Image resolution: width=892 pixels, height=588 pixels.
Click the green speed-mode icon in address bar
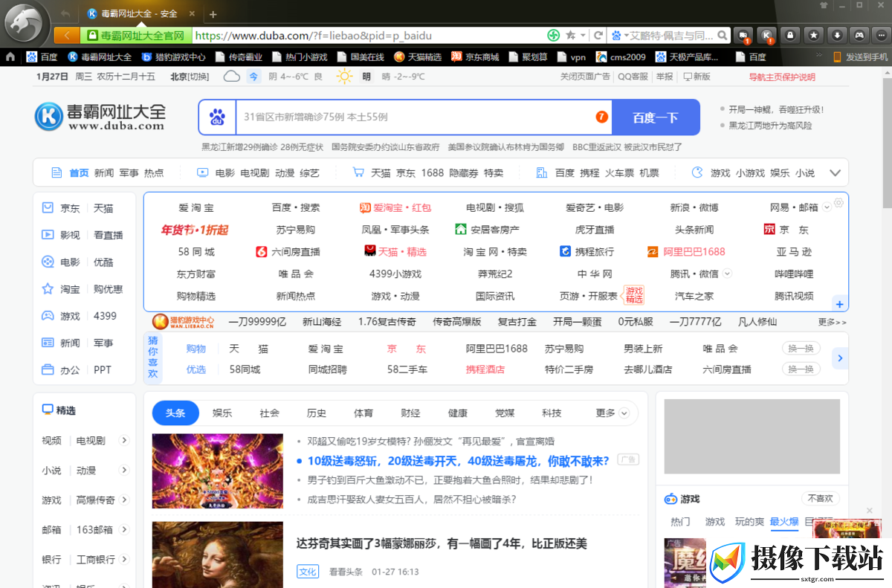tap(553, 35)
